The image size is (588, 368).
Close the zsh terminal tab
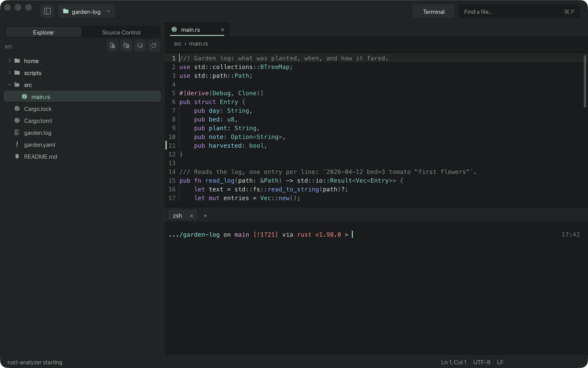point(191,216)
